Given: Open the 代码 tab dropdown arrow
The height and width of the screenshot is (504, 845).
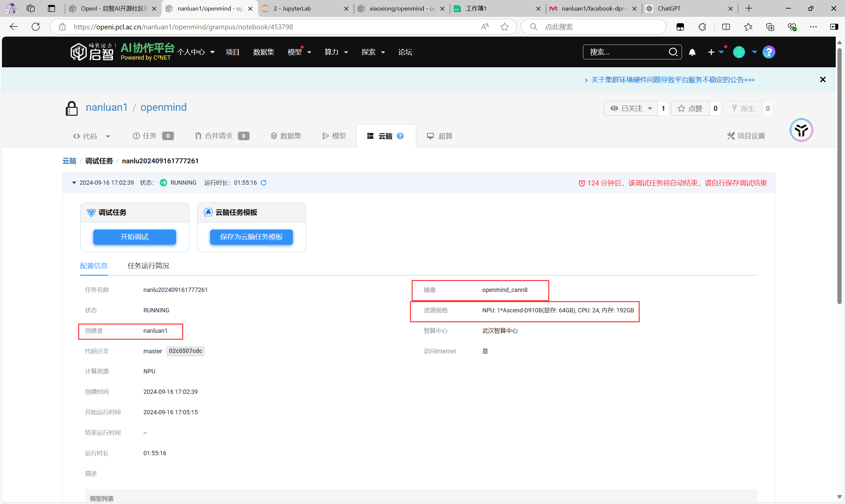Looking at the screenshot, I should 108,136.
